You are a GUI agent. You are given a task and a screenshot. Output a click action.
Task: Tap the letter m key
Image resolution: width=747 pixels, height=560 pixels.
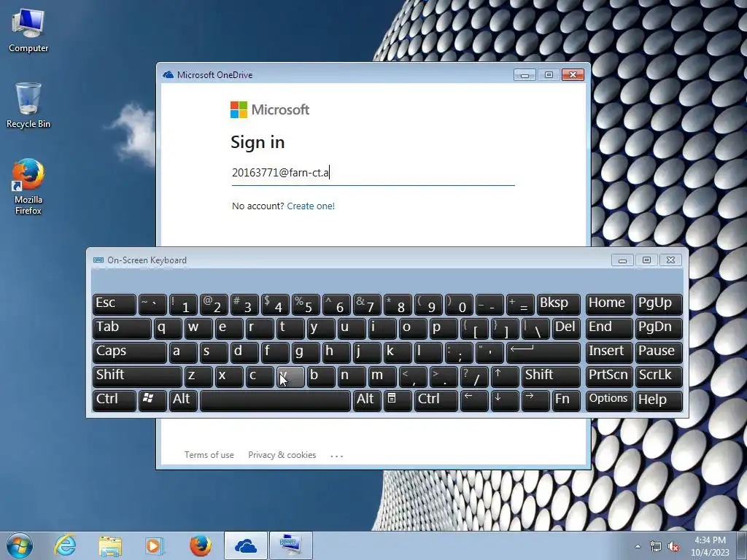382,376
